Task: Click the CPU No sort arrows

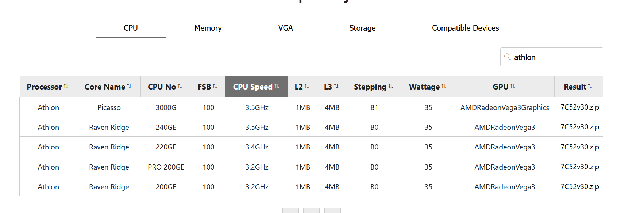Action: (x=180, y=87)
